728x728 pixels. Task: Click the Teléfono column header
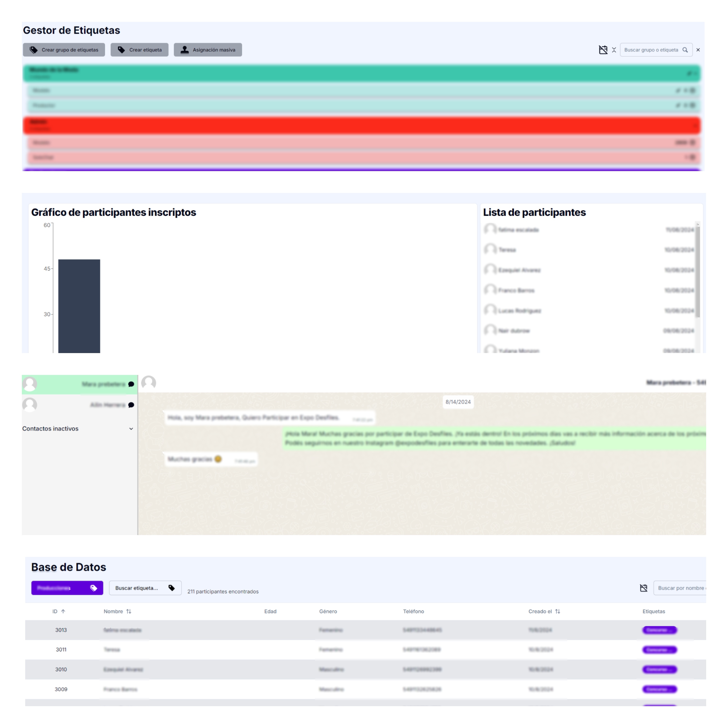coord(413,611)
